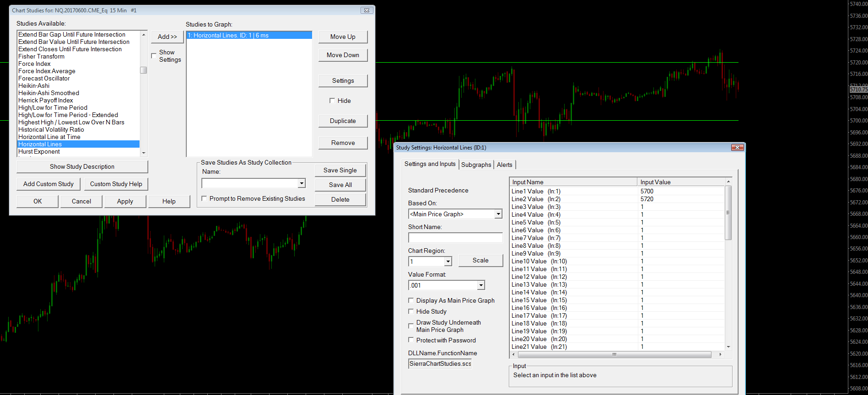Click the Line1 Value input value 5700

[647, 191]
